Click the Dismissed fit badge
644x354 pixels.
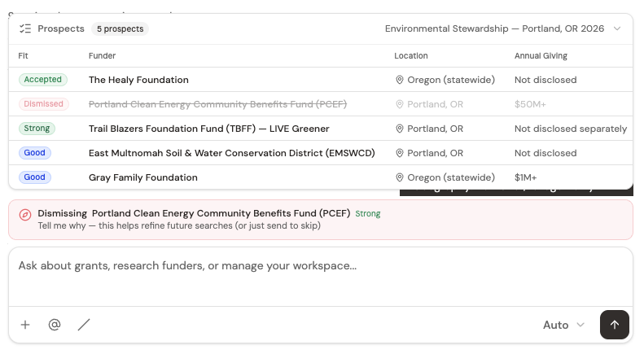[43, 104]
